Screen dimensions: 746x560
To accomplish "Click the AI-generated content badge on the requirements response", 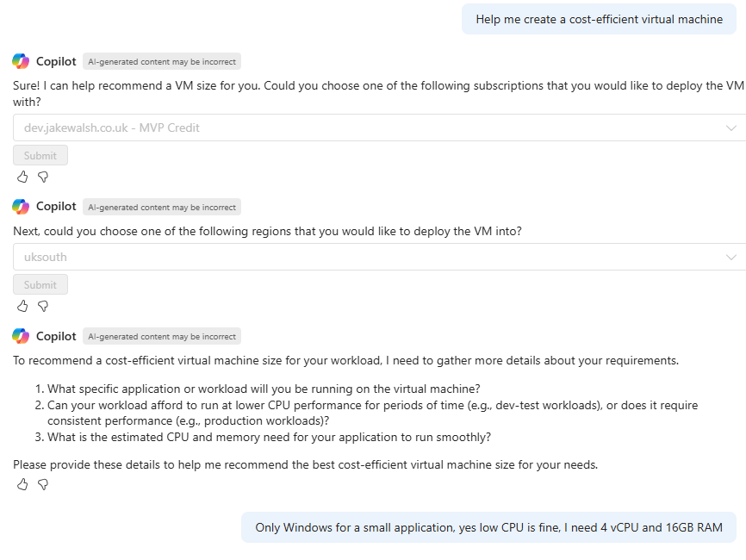I will [162, 337].
